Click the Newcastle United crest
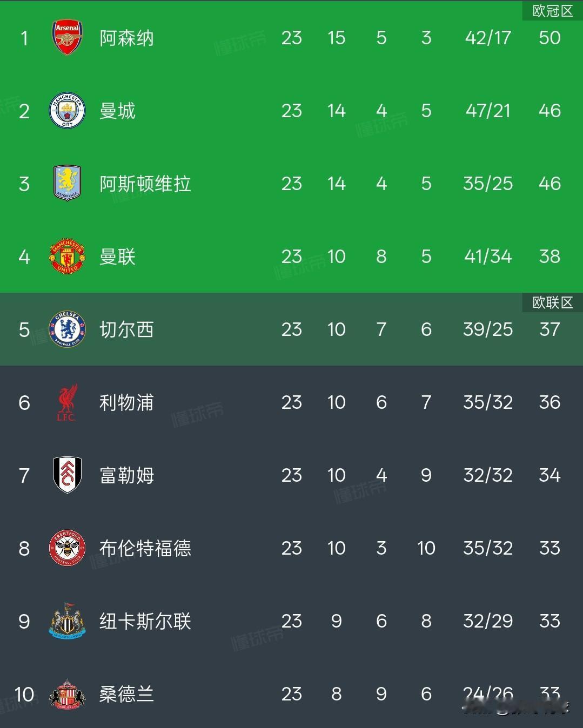This screenshot has width=583, height=728. (68, 621)
